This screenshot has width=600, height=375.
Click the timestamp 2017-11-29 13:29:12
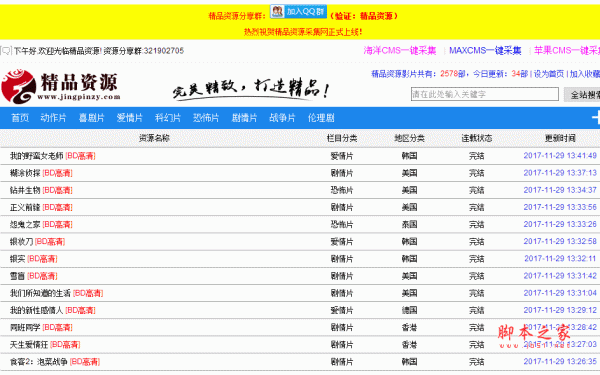click(560, 310)
